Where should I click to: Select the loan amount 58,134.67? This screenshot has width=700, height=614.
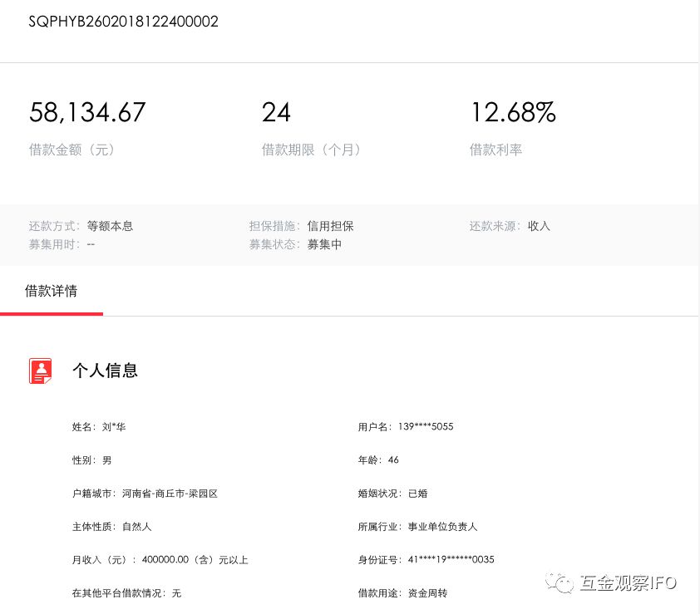click(x=87, y=112)
